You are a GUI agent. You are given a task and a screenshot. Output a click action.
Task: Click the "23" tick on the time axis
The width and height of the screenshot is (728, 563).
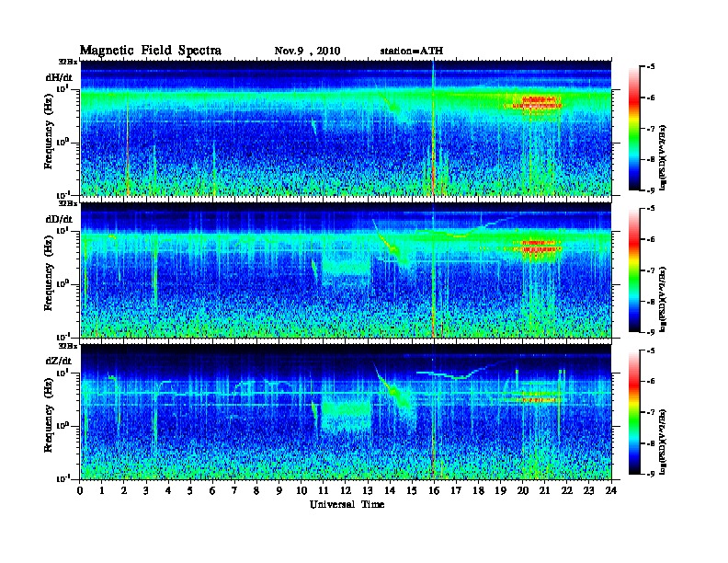pyautogui.click(x=588, y=490)
